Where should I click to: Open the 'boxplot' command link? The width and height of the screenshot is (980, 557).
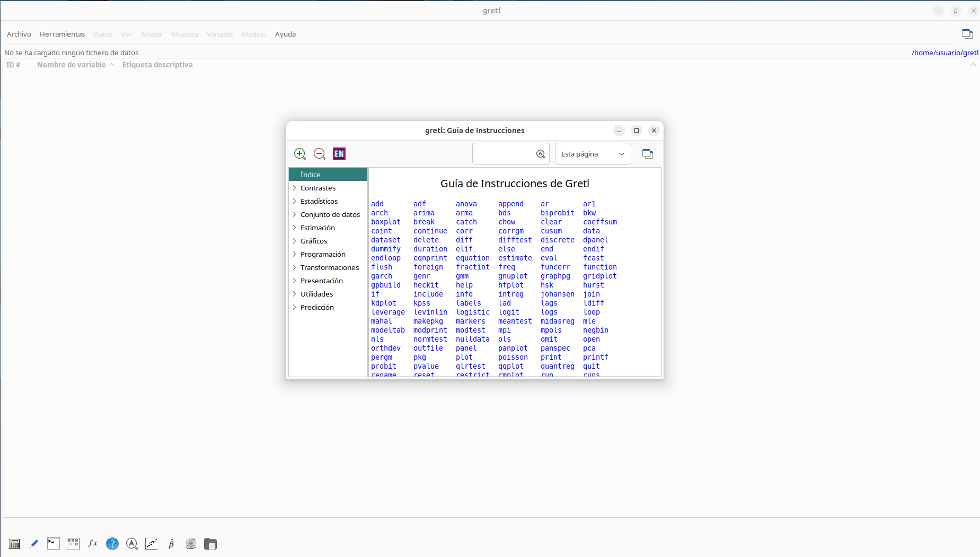[x=386, y=222]
